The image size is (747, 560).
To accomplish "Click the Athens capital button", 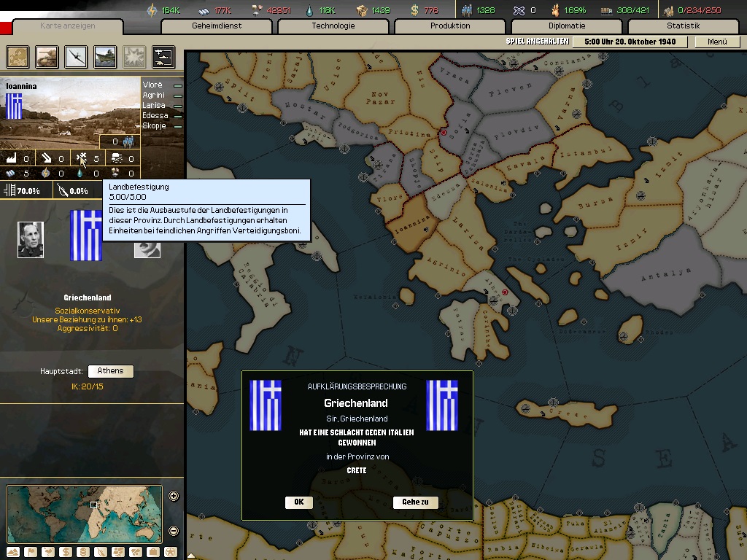I will click(110, 371).
